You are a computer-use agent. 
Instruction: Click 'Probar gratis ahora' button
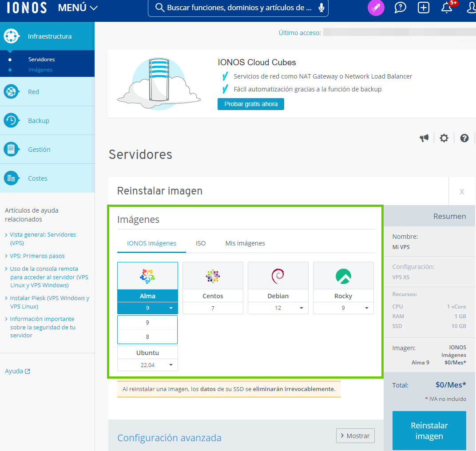point(251,104)
